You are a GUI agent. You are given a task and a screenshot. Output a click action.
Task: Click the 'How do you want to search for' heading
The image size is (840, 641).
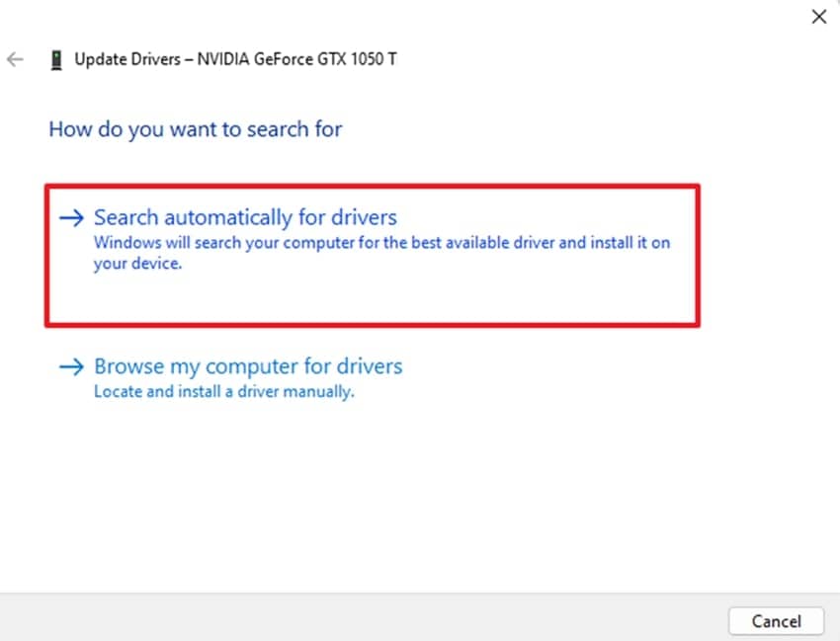(x=194, y=129)
